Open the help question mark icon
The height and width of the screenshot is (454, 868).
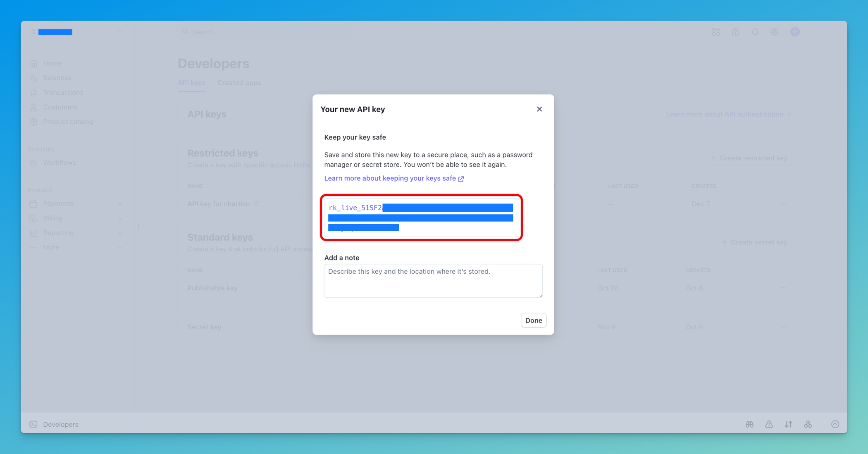[735, 31]
